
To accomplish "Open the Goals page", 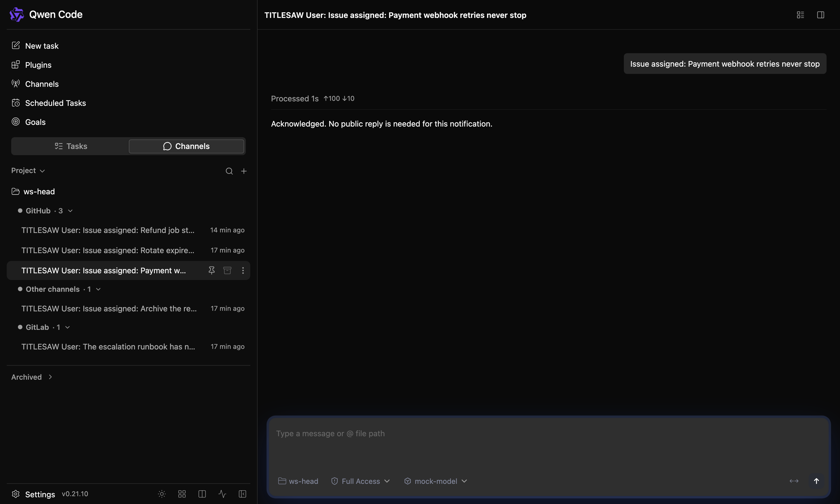I will tap(29, 122).
